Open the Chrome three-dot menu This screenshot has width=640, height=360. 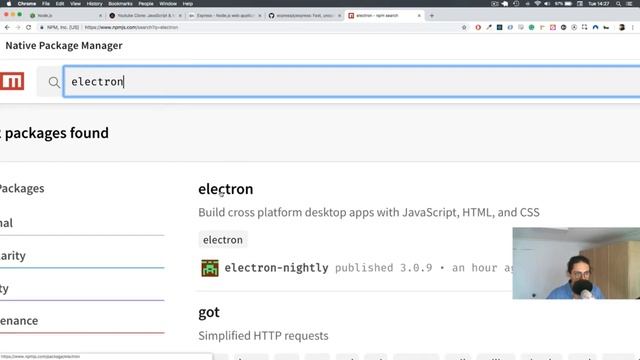tap(633, 27)
